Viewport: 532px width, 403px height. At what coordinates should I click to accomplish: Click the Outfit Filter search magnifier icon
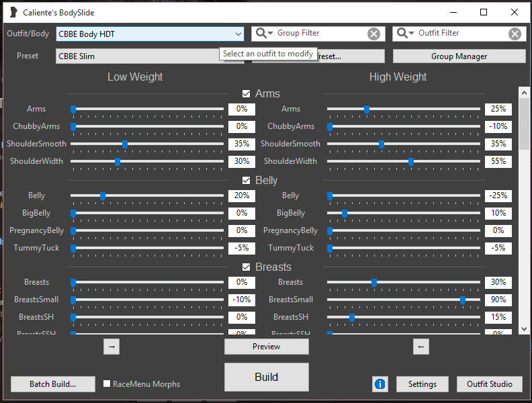(402, 33)
